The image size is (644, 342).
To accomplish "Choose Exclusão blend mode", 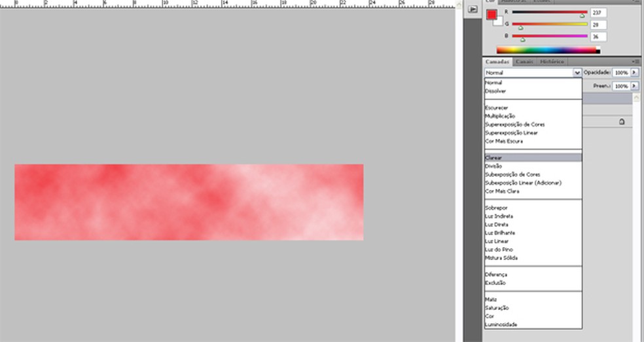I will (533, 283).
